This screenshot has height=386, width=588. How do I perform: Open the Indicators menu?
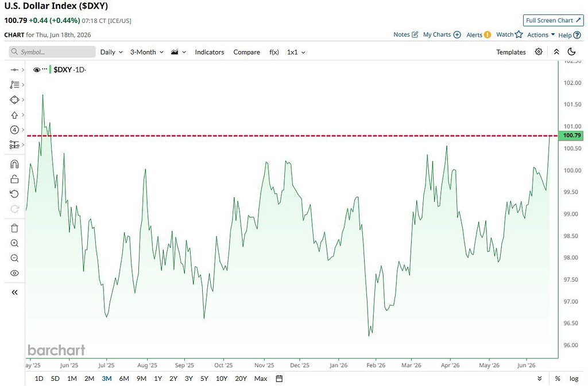coord(209,52)
